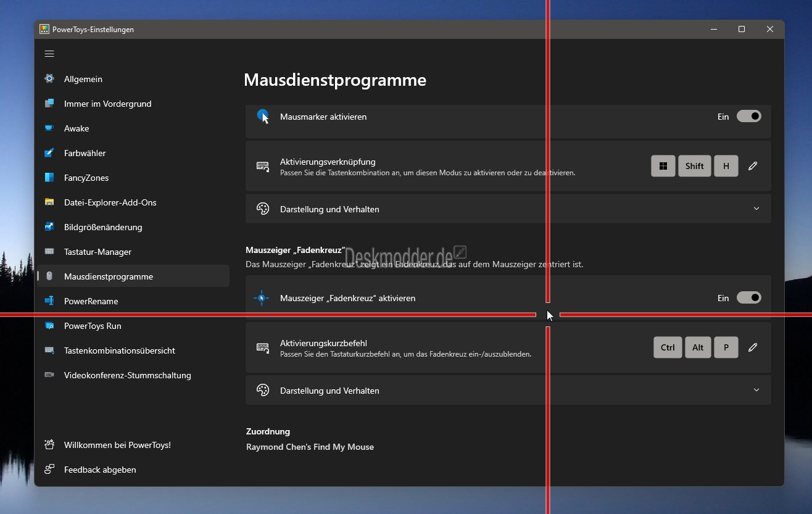The image size is (812, 514).
Task: Open Tastenkombinationsübersicht in the sidebar
Action: tap(133, 350)
